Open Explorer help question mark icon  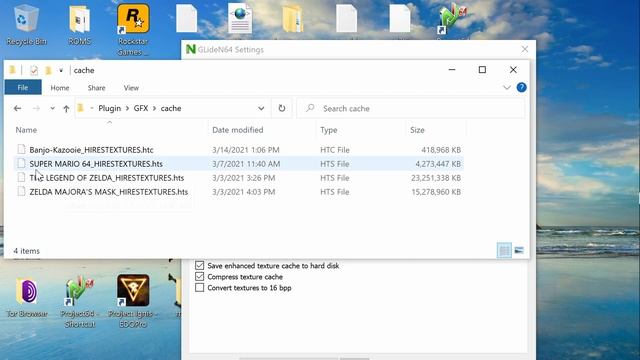[521, 87]
